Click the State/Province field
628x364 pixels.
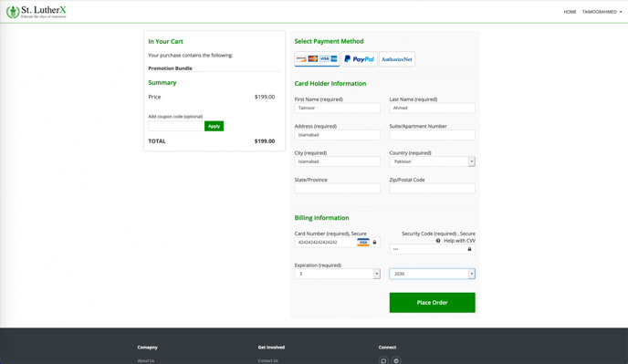(337, 188)
